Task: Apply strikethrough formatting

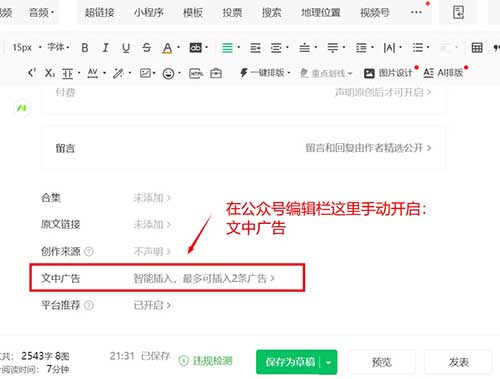Action: pyautogui.click(x=146, y=48)
